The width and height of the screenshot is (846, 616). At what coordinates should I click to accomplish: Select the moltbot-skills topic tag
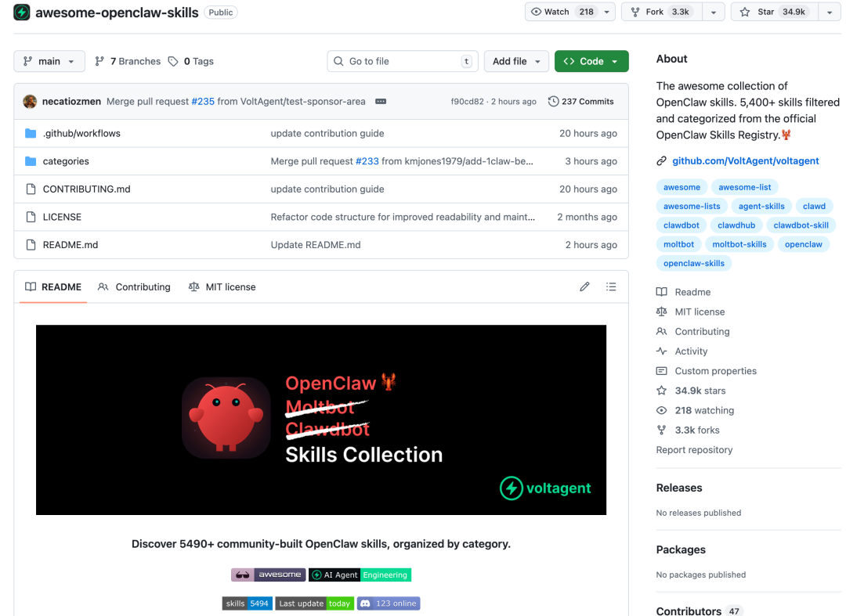739,244
